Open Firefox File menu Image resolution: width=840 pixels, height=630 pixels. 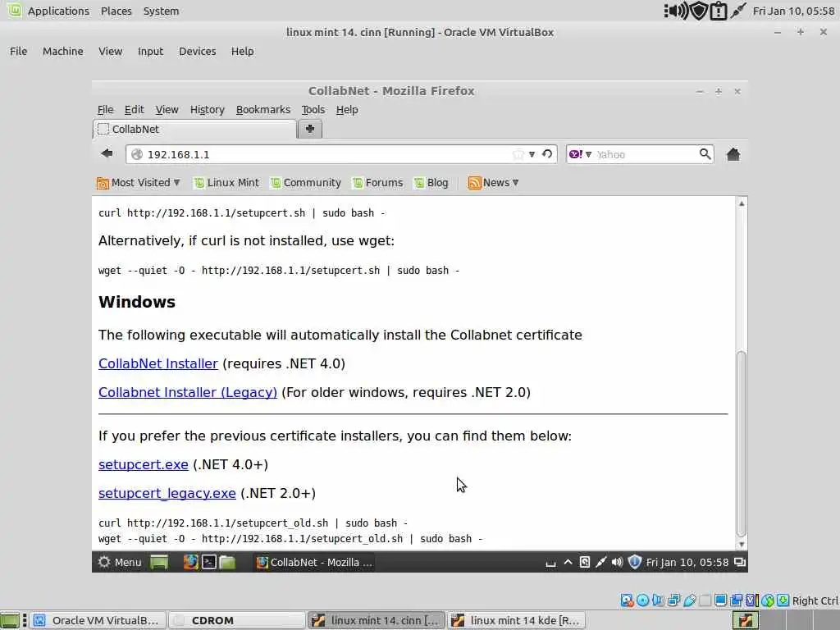[105, 110]
